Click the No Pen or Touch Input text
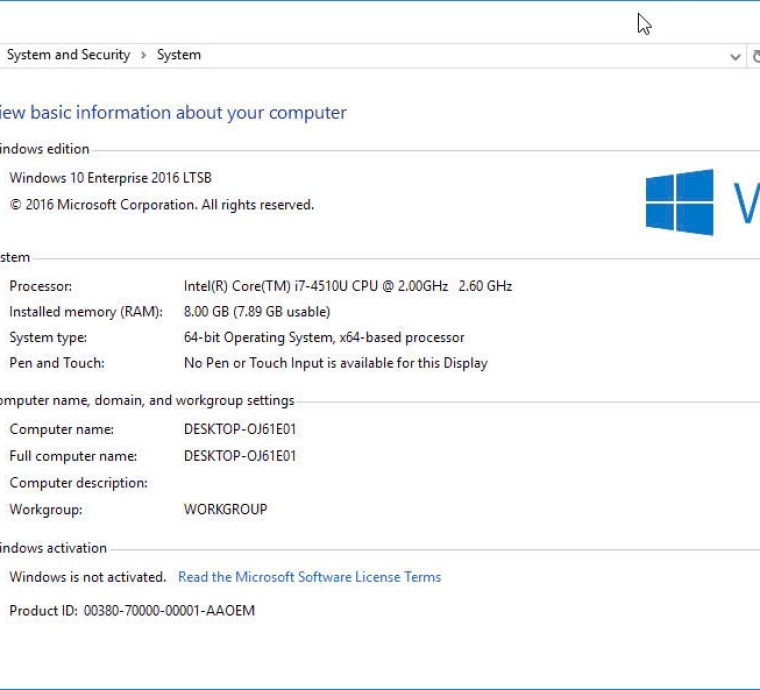 click(335, 363)
